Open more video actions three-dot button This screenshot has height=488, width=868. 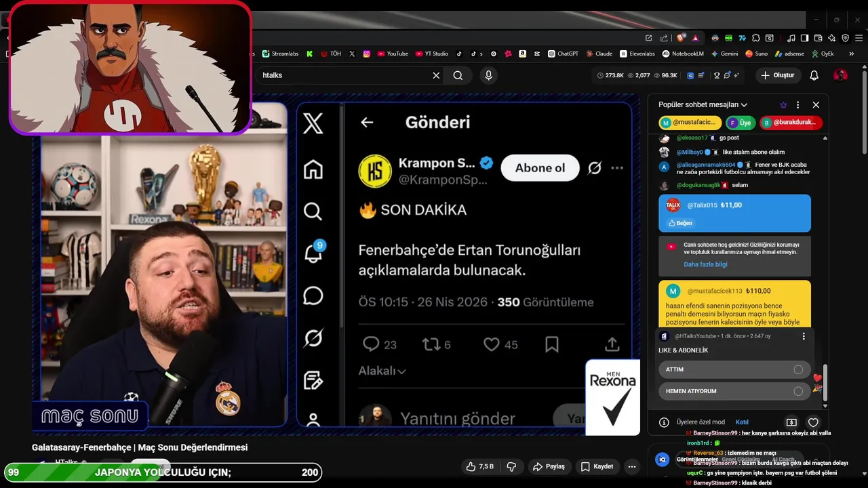coord(632,466)
